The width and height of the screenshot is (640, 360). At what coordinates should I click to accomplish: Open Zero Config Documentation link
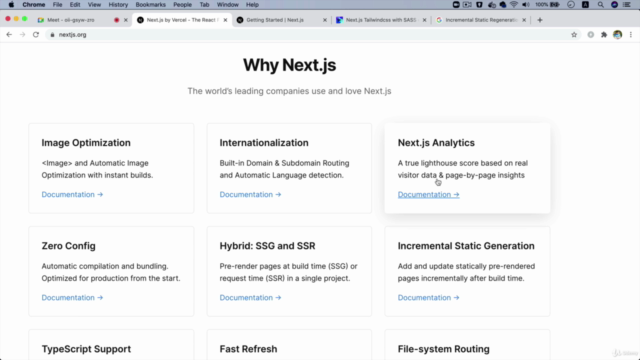(72, 298)
